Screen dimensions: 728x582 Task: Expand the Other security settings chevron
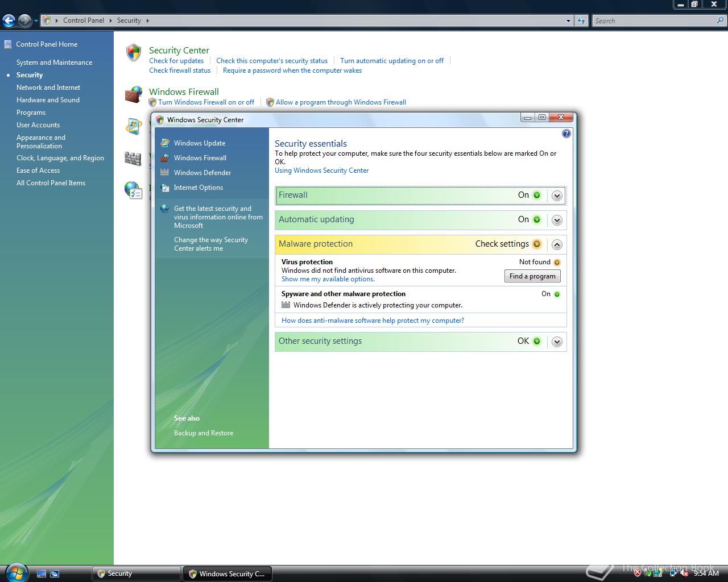pos(557,342)
